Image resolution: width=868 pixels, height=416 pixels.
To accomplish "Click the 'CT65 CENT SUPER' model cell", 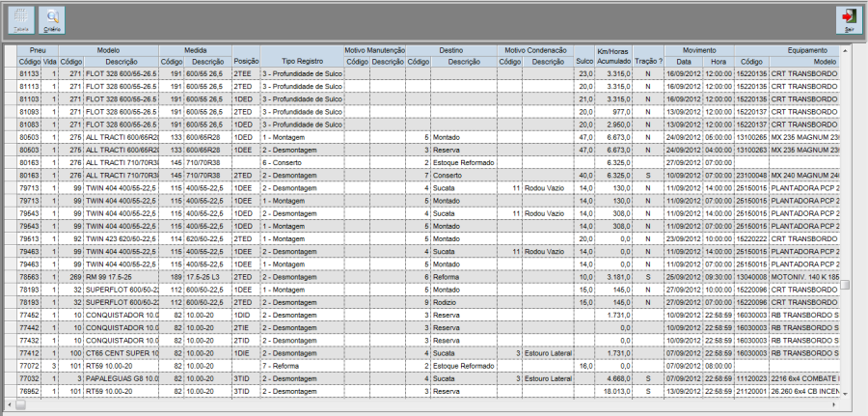I will (x=122, y=354).
